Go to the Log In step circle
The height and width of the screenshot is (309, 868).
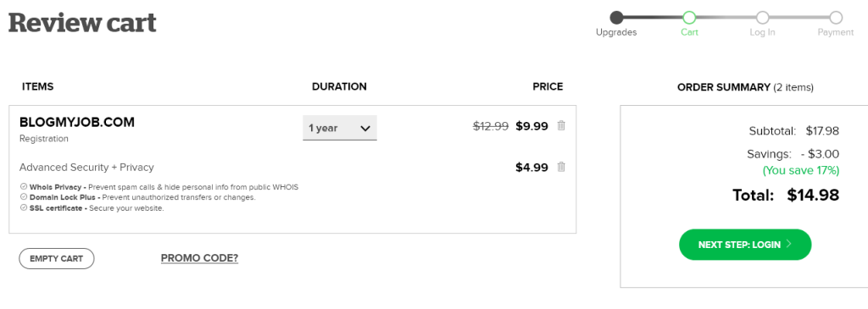click(x=762, y=18)
